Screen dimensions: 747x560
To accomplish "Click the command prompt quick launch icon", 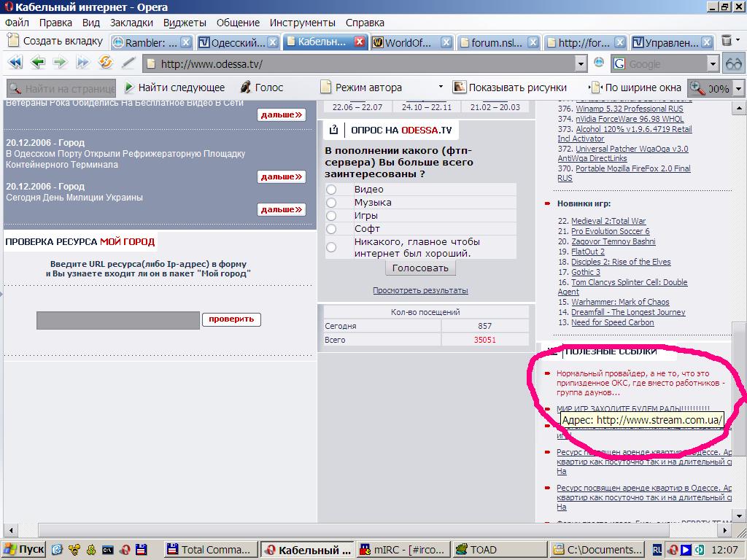I will 108,550.
